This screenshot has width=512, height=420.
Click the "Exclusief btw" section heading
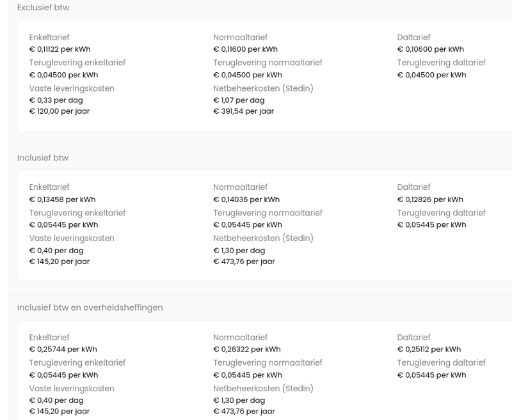(43, 8)
